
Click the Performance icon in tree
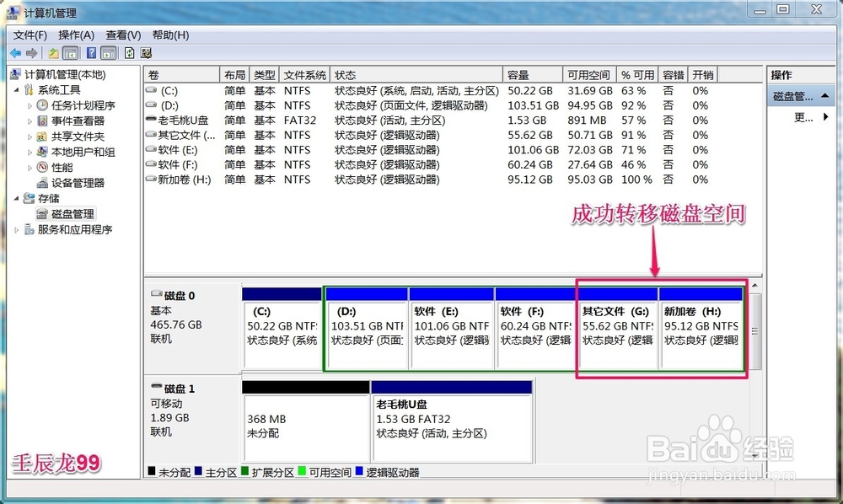click(x=42, y=167)
